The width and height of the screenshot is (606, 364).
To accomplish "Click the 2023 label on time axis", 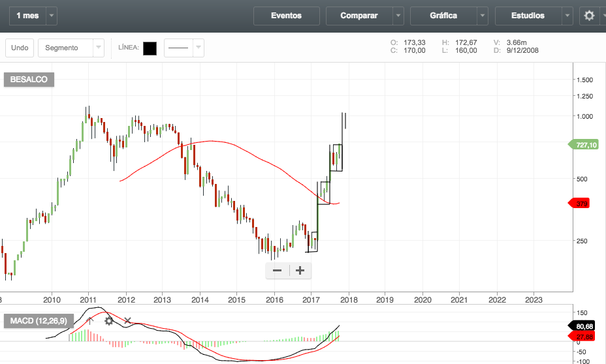I will 534,300.
